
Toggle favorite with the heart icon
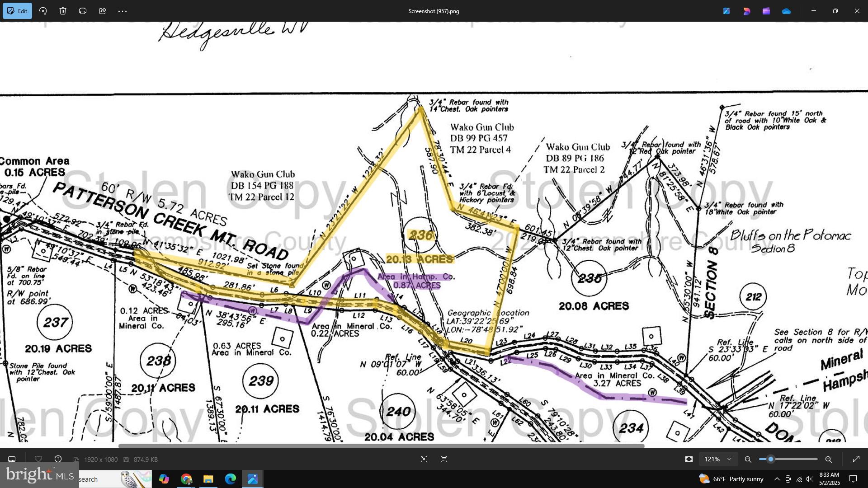[x=38, y=459]
